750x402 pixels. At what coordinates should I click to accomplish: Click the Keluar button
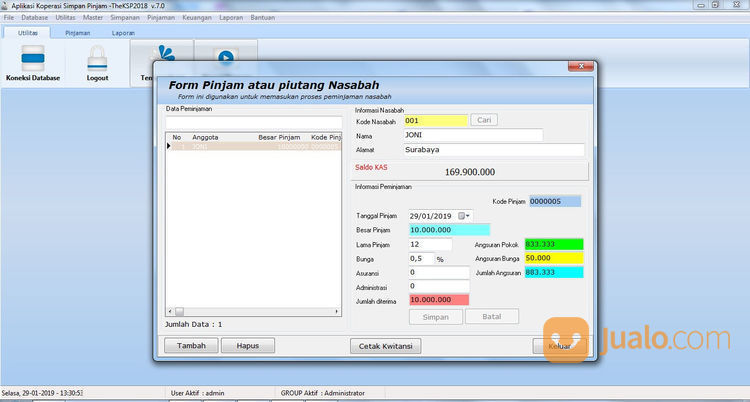(x=560, y=346)
